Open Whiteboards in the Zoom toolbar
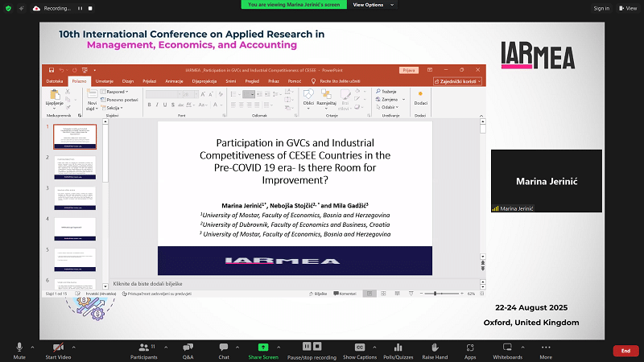The height and width of the screenshot is (362, 644). pos(507,348)
